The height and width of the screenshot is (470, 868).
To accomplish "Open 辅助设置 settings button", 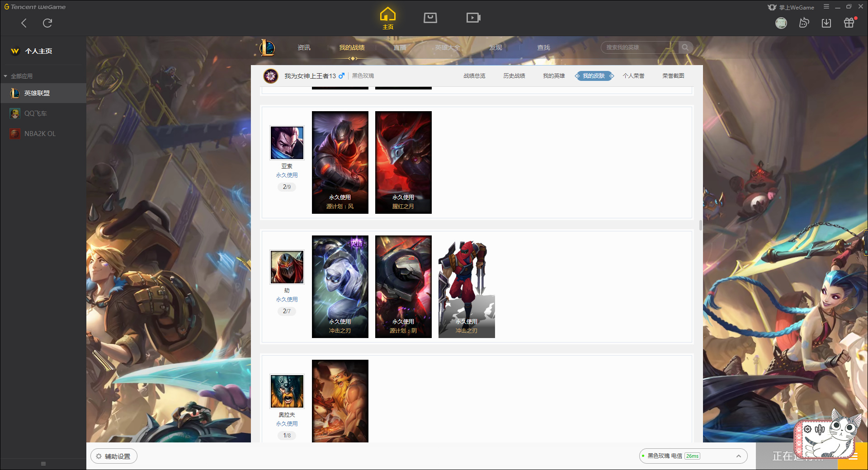I will point(114,456).
